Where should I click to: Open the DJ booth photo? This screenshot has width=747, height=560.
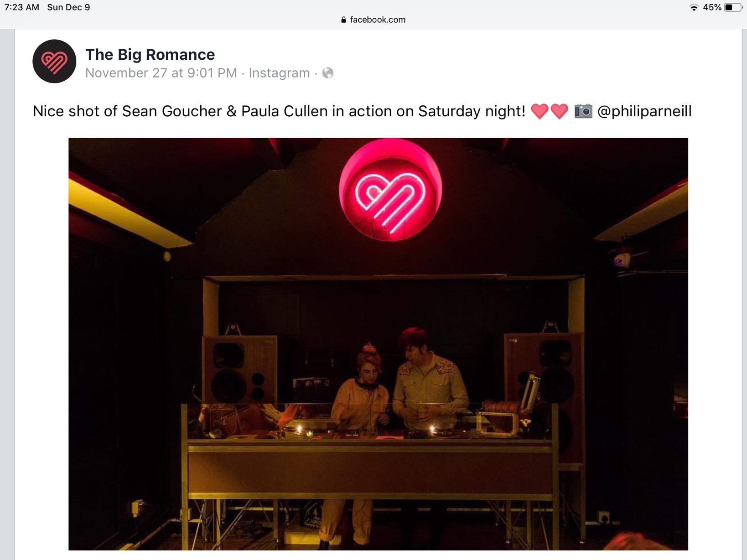(378, 344)
